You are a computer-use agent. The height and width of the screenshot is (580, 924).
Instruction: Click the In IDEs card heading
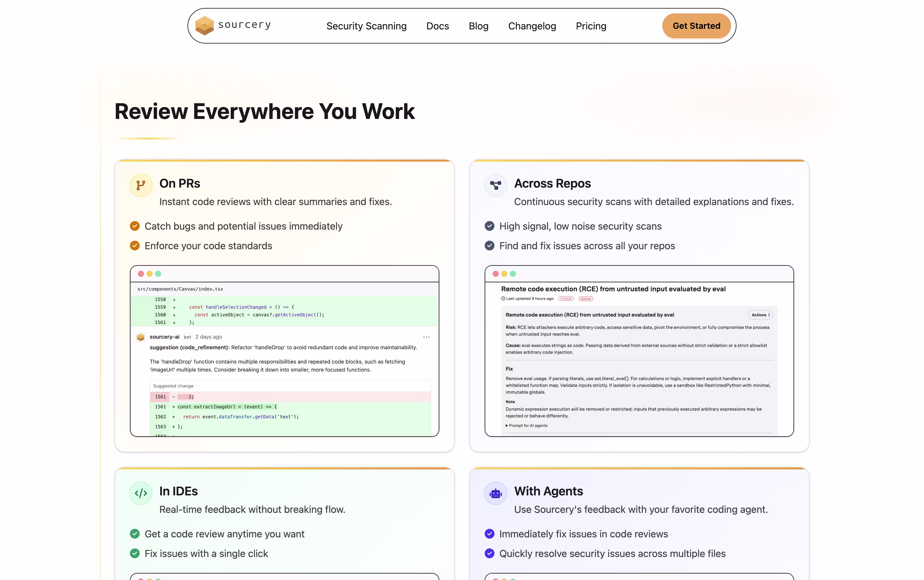tap(178, 491)
